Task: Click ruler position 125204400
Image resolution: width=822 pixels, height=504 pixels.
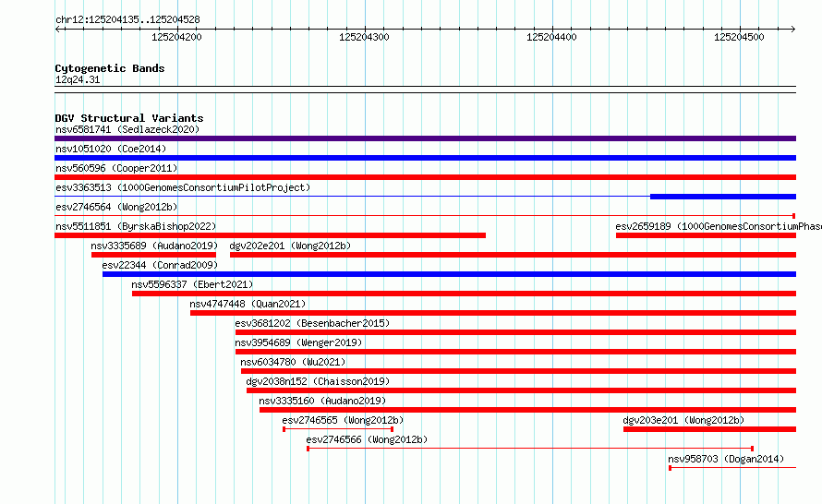Action: pos(551,37)
